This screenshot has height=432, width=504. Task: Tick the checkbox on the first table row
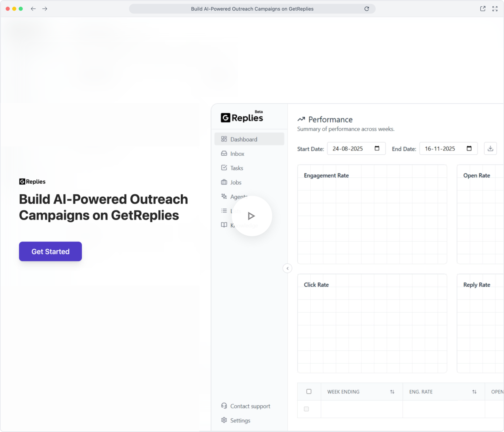(306, 409)
